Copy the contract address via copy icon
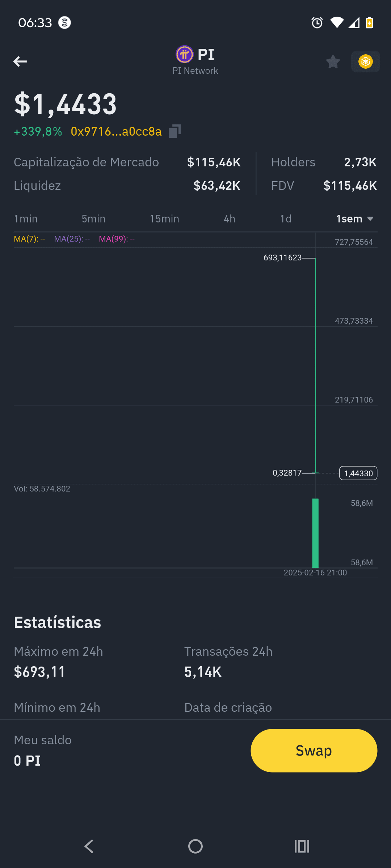This screenshot has width=391, height=868. pos(175,131)
